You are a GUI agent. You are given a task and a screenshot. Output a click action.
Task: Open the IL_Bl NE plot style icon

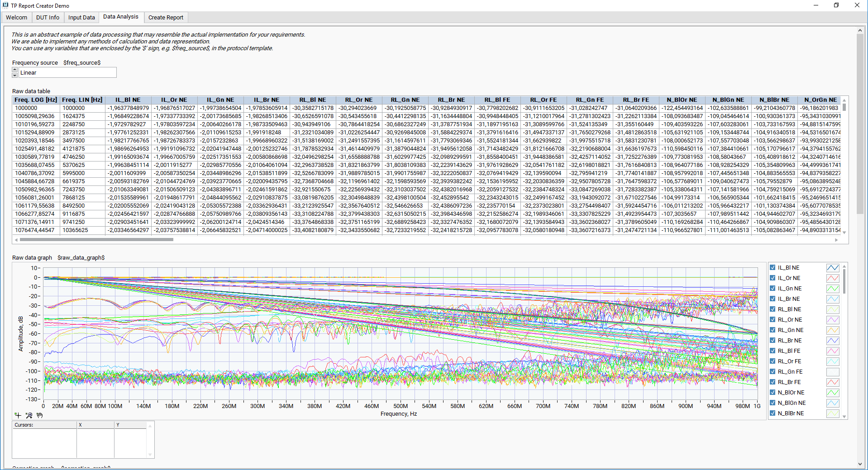[x=833, y=268]
